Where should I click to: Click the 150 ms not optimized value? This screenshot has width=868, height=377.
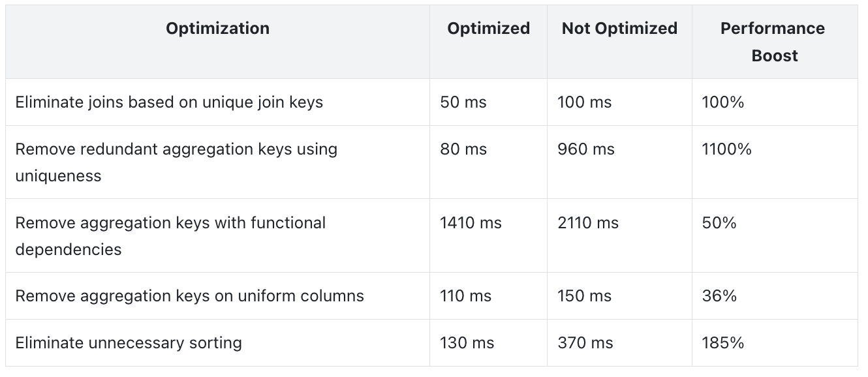(584, 296)
